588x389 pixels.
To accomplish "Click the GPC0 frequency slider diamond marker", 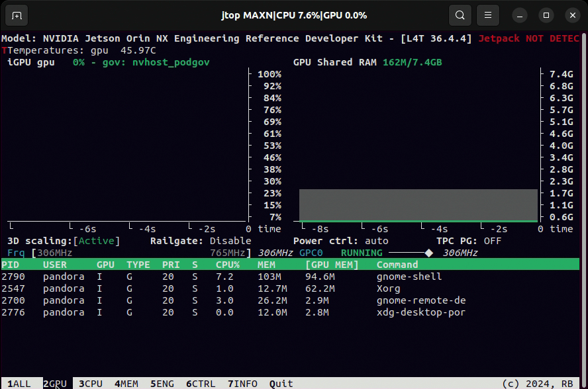I will point(429,253).
